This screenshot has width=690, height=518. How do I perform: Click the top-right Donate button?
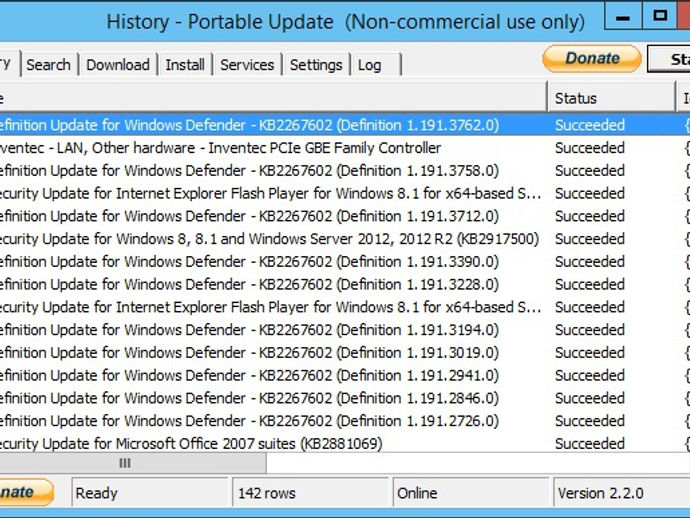592,59
